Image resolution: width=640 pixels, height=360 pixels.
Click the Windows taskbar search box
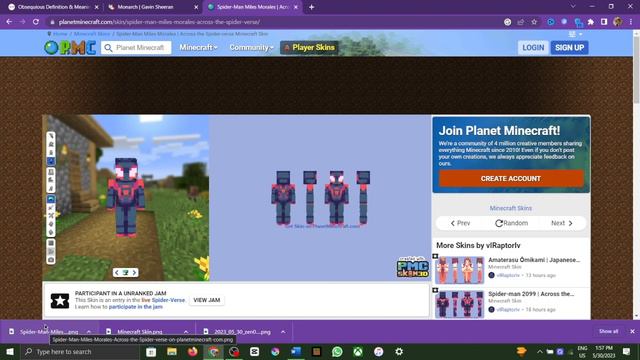pyautogui.click(x=80, y=351)
